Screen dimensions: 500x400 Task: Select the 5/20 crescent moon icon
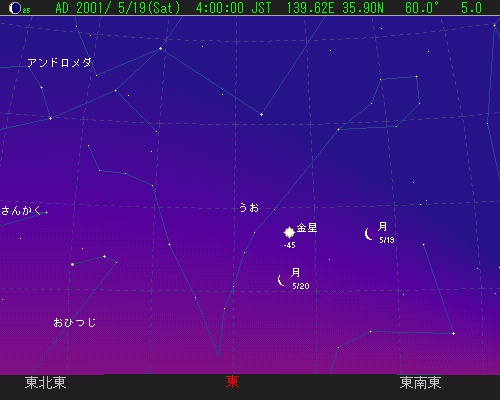coord(281,281)
